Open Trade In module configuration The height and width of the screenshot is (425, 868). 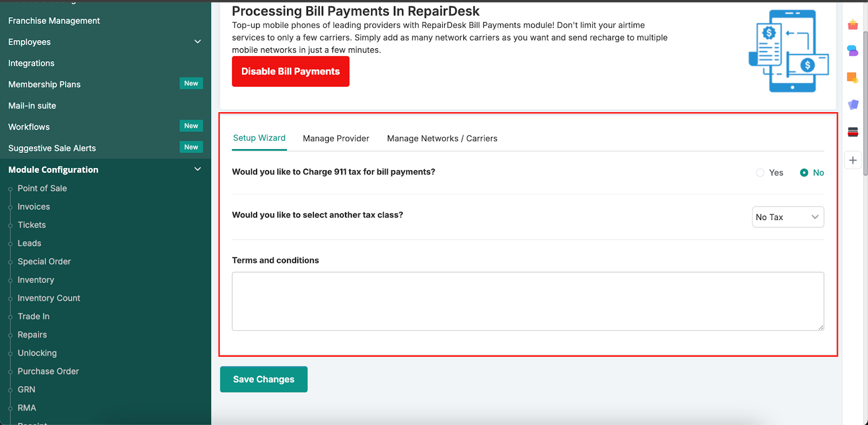34,317
